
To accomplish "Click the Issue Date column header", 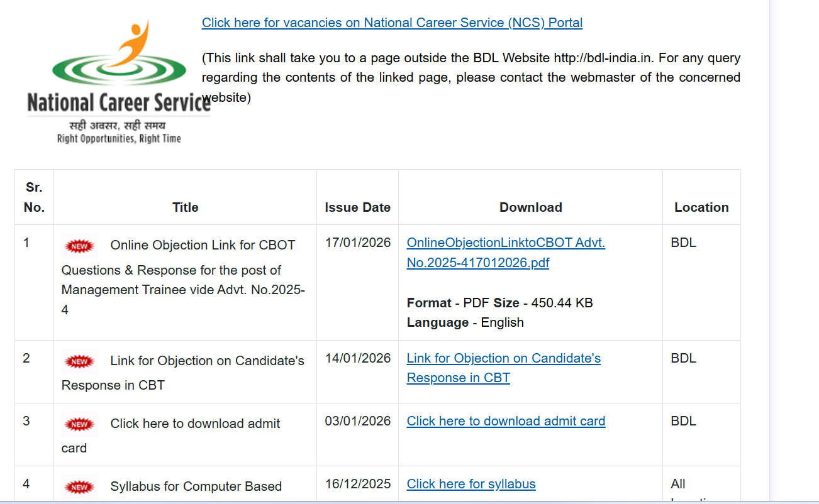I will [357, 207].
